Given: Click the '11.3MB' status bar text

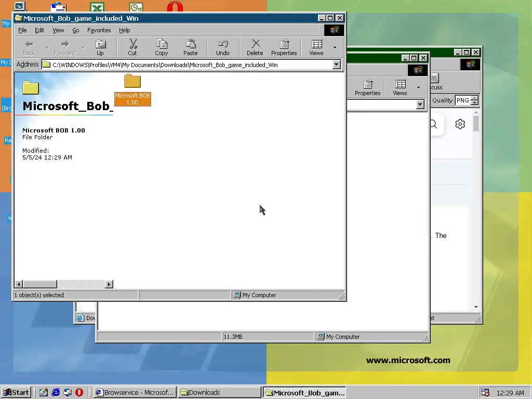Looking at the screenshot, I should (233, 337).
